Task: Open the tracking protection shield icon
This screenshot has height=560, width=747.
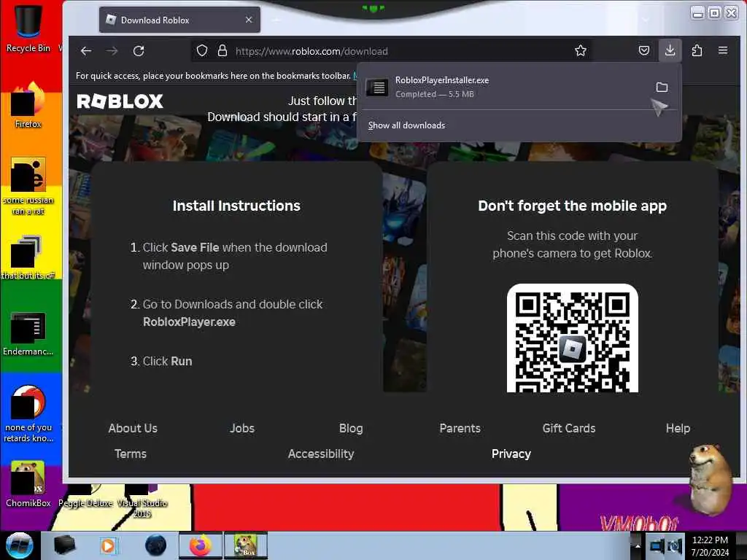Action: tap(202, 51)
